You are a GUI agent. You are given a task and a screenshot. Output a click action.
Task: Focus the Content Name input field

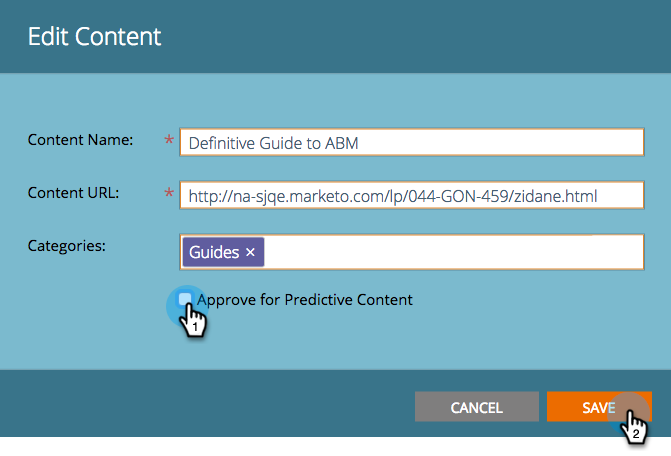412,142
